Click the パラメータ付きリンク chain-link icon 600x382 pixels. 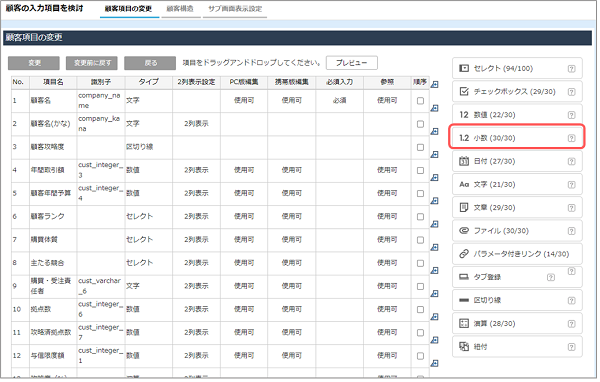(x=464, y=254)
